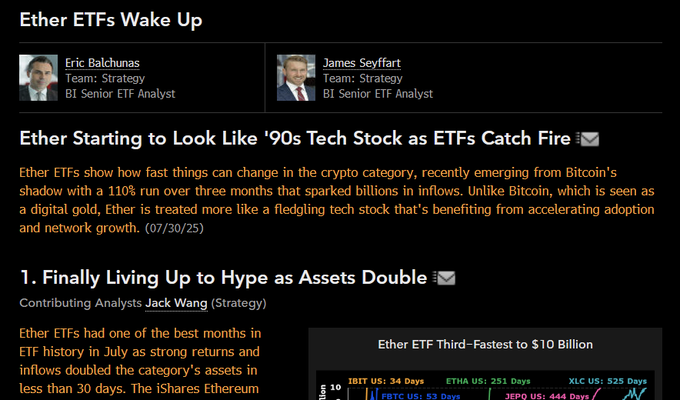The height and width of the screenshot is (400, 680).
Task: Click Eric Balchunas profile photo
Action: [38, 78]
